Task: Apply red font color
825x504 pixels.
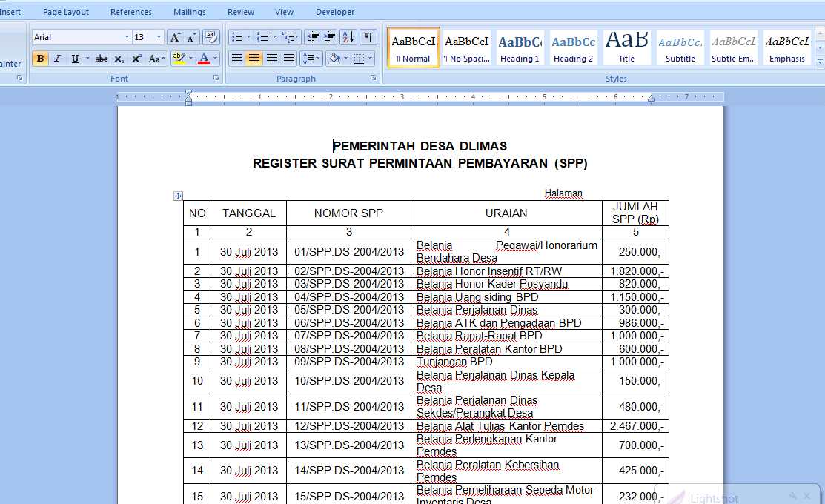Action: point(204,59)
